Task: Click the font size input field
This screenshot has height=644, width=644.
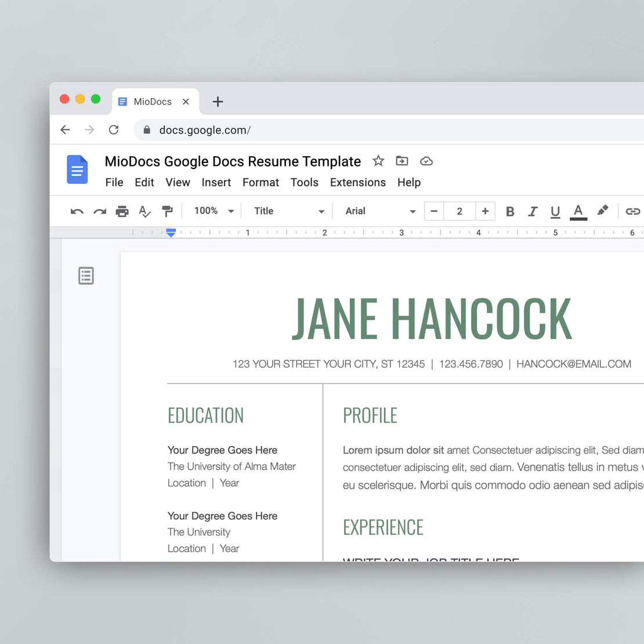Action: point(460,211)
